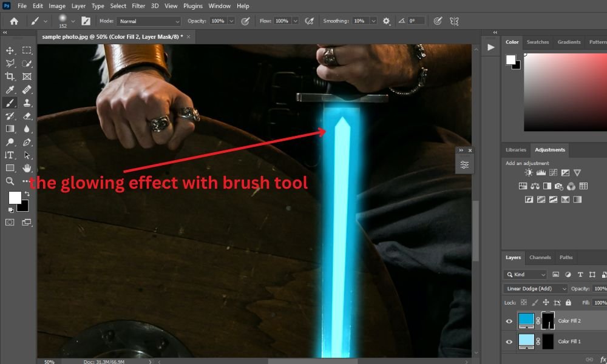Image resolution: width=607 pixels, height=364 pixels.
Task: Select the Rectangular Marquee tool
Action: (27, 50)
